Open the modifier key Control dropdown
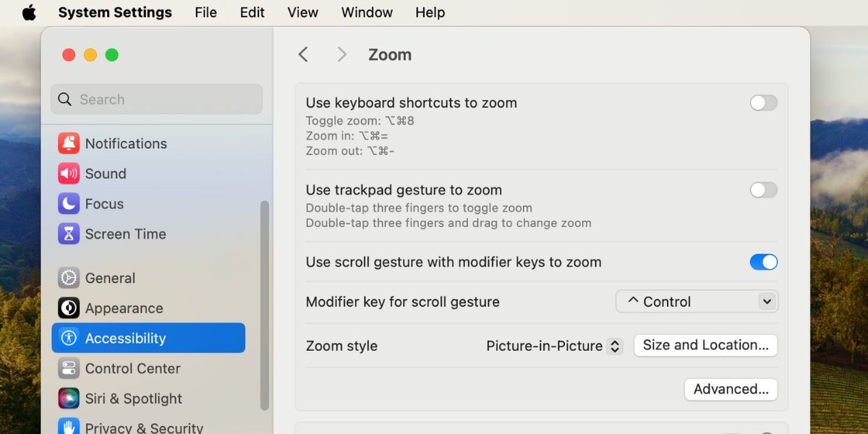The width and height of the screenshot is (868, 434). [x=696, y=302]
